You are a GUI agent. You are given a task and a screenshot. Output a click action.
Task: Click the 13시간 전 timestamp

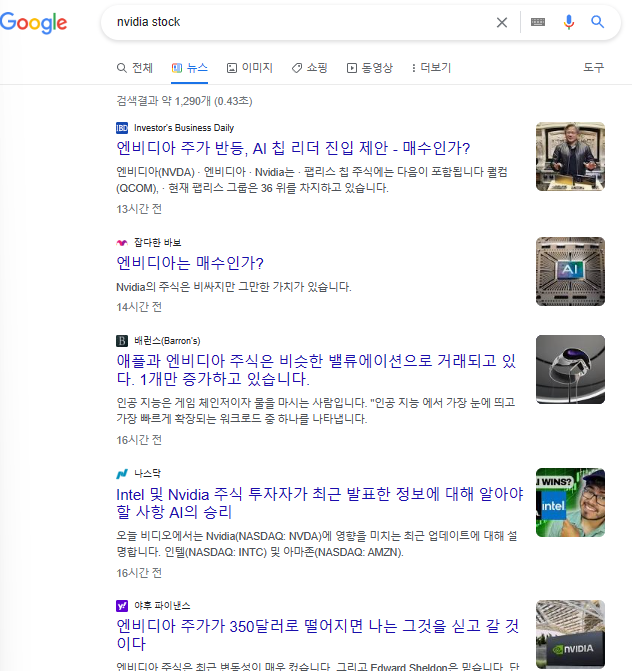pos(139,209)
